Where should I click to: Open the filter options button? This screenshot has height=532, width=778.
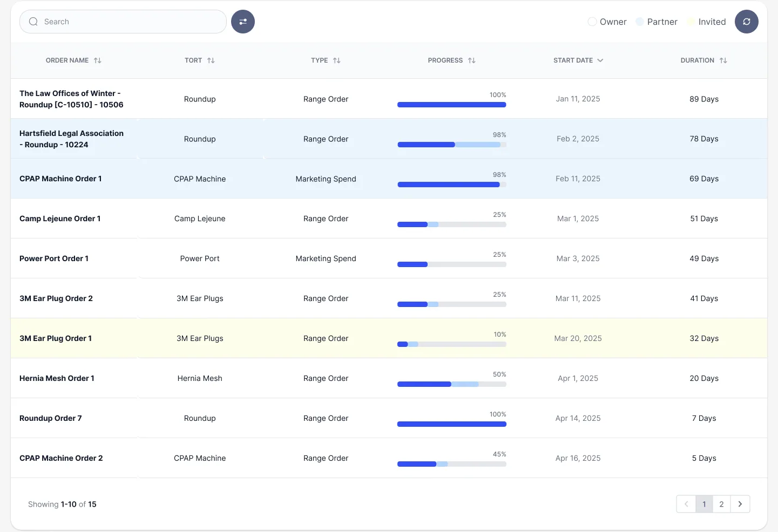tap(243, 22)
